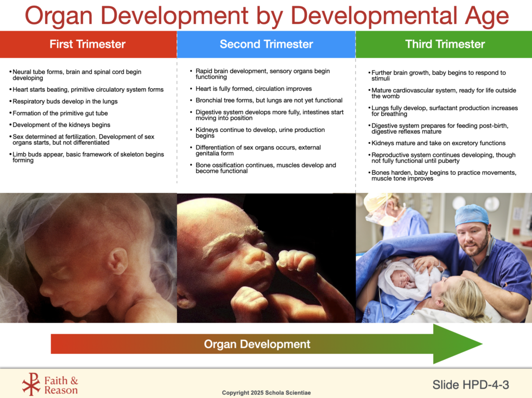Click the Faith & Reason text
The height and width of the screenshot is (398, 532).
61,385
